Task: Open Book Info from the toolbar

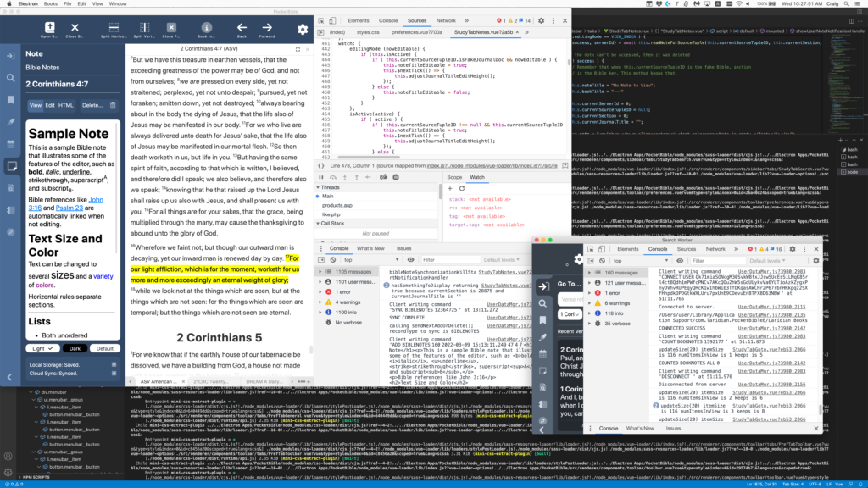Action: tap(207, 28)
